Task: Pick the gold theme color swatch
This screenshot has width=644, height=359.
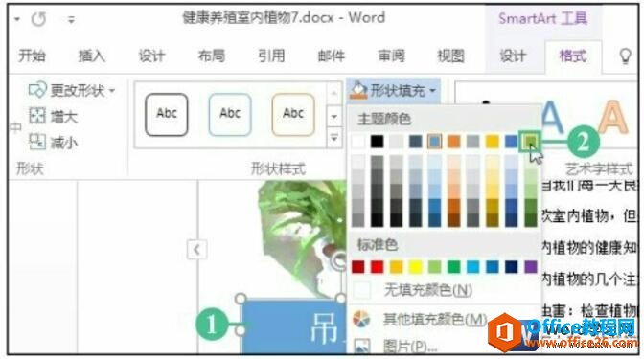Action: point(492,142)
